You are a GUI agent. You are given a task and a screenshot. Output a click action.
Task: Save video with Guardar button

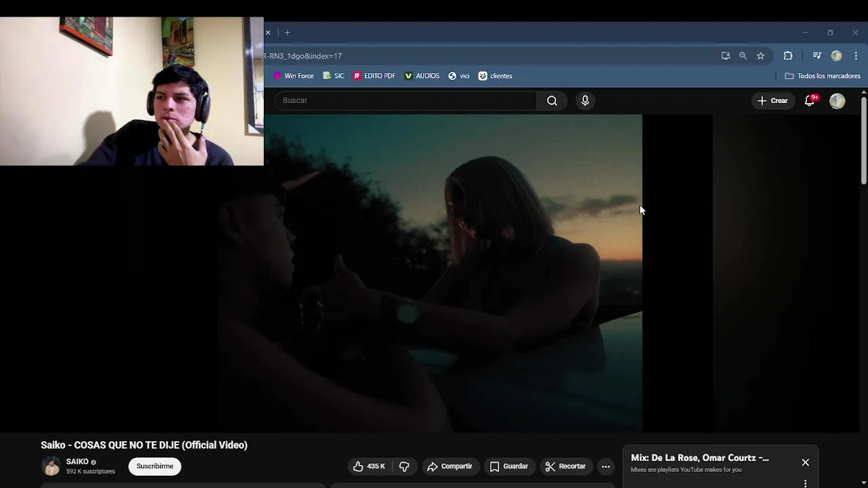tap(509, 466)
